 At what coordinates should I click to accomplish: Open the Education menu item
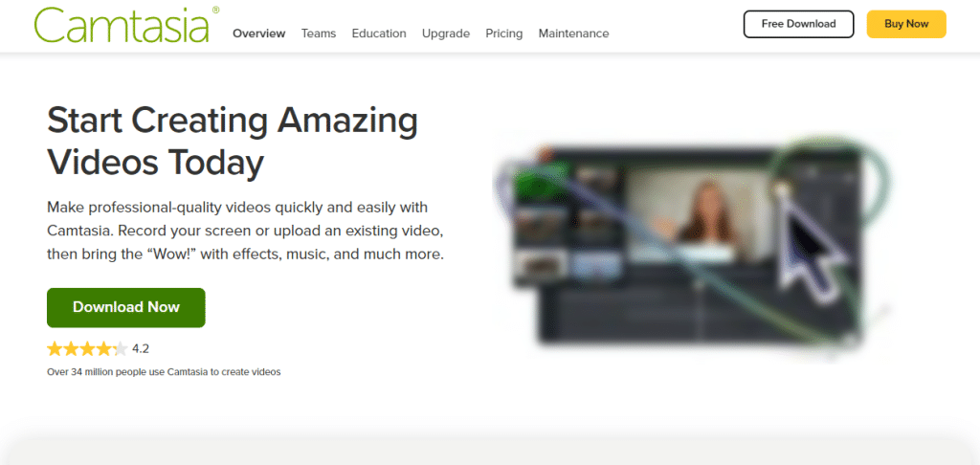point(379,33)
